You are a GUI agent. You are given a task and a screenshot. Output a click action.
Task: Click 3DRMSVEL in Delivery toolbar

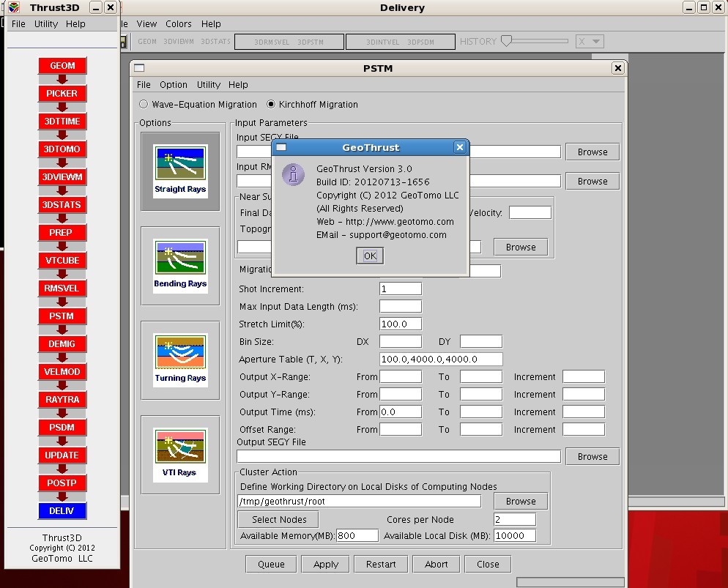[x=272, y=42]
